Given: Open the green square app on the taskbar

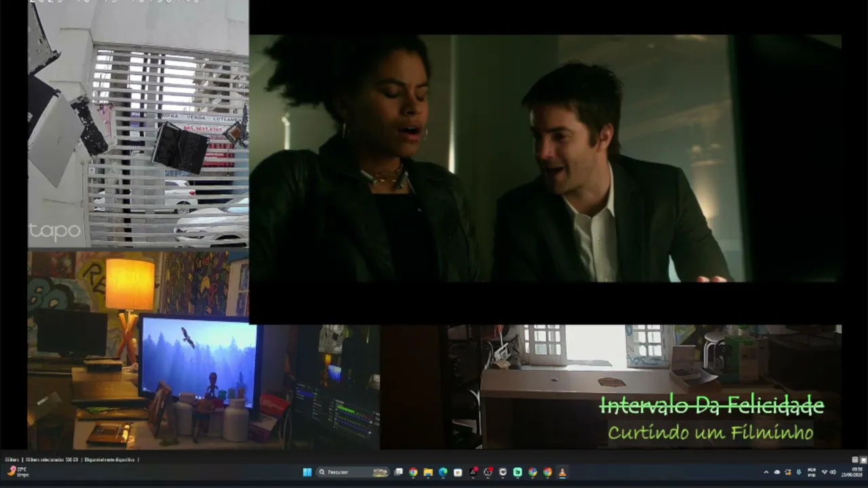Looking at the screenshot, I should [x=517, y=472].
